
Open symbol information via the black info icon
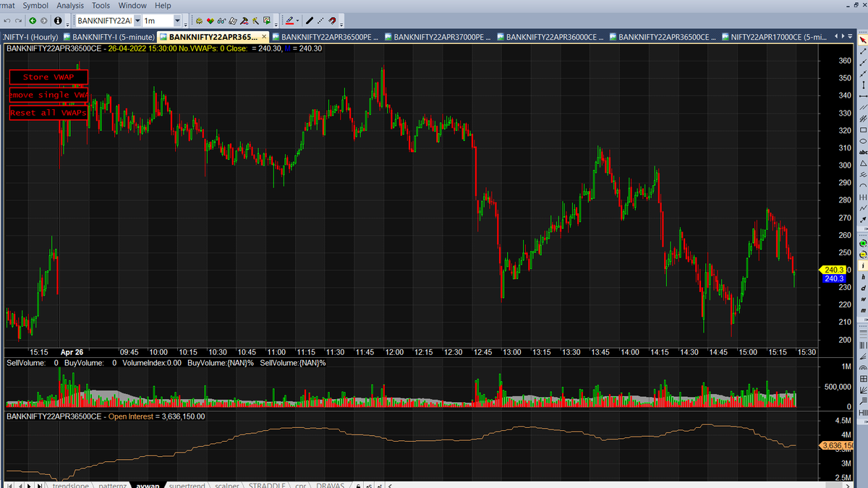point(58,21)
